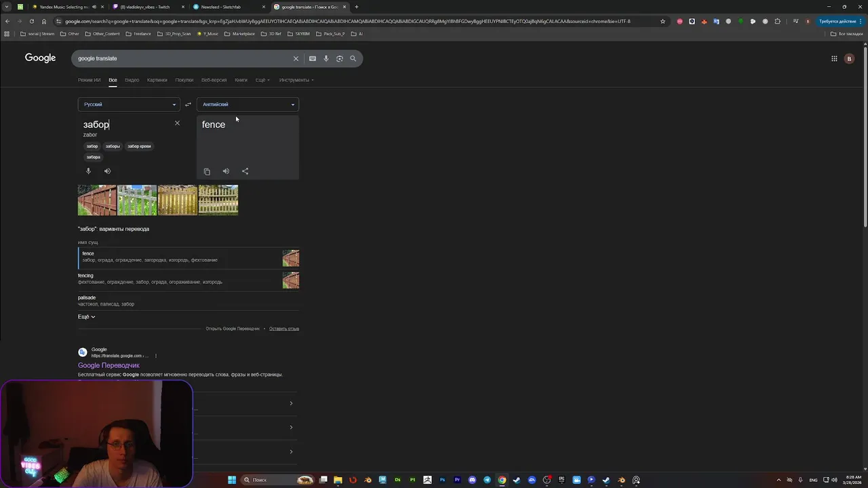
Task: Open the first red wooden fence image
Action: 97,200
